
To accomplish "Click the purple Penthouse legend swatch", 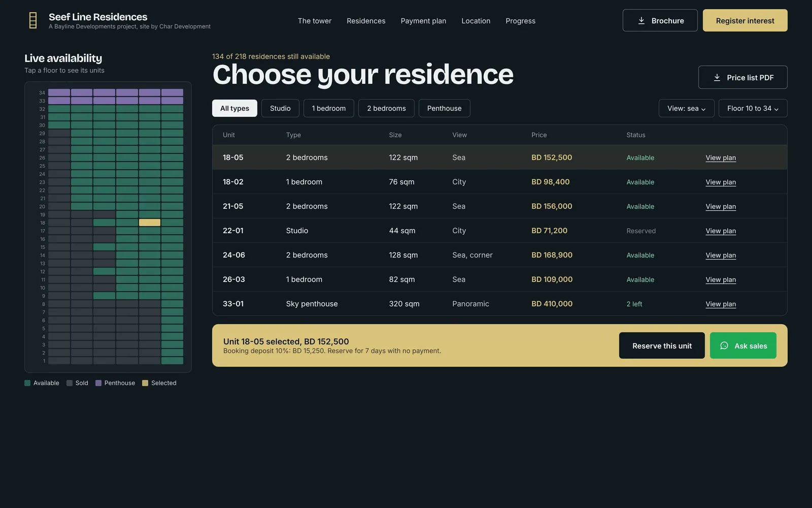I will point(98,383).
